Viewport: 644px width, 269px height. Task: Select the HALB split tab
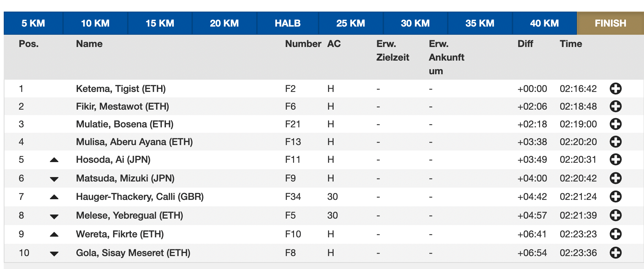point(288,23)
